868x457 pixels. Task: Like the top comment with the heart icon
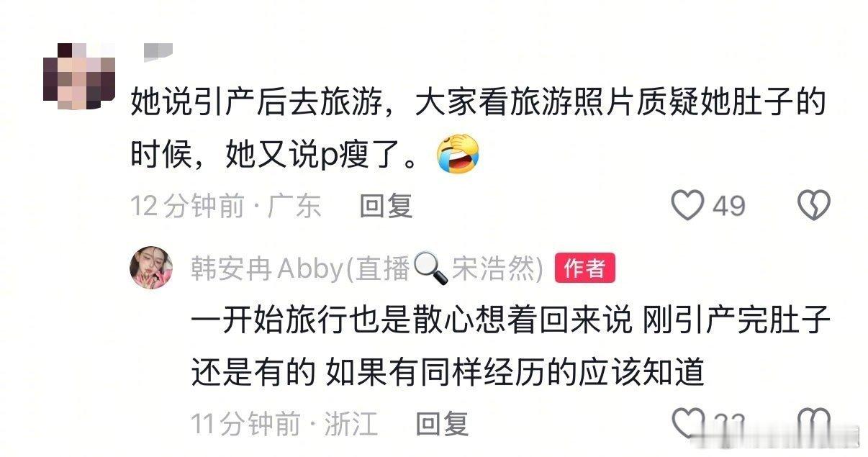point(687,206)
